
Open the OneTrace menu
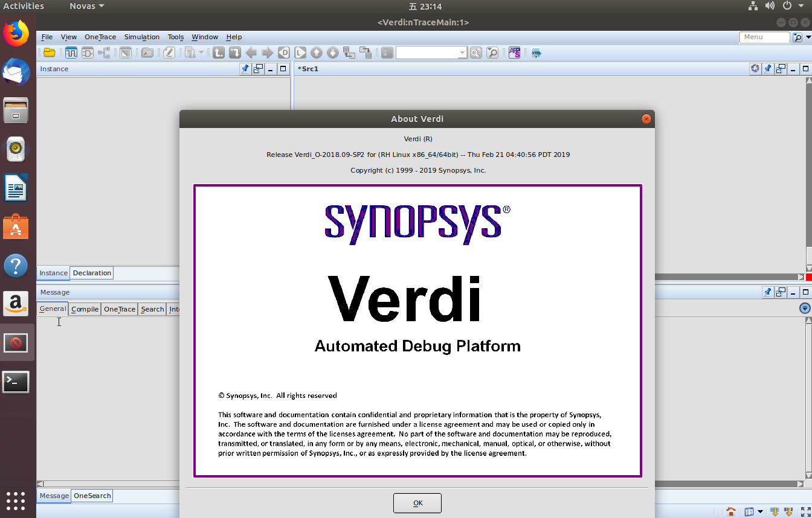coord(100,37)
